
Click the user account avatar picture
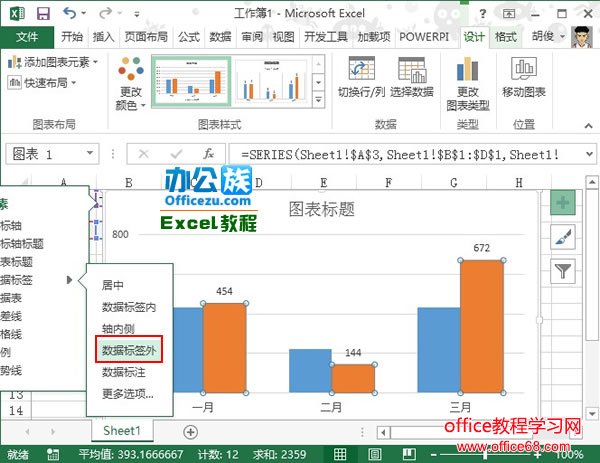[582, 37]
